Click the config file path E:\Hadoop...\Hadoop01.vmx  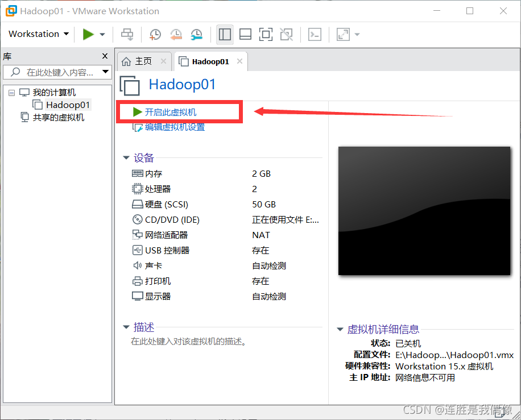pos(454,355)
